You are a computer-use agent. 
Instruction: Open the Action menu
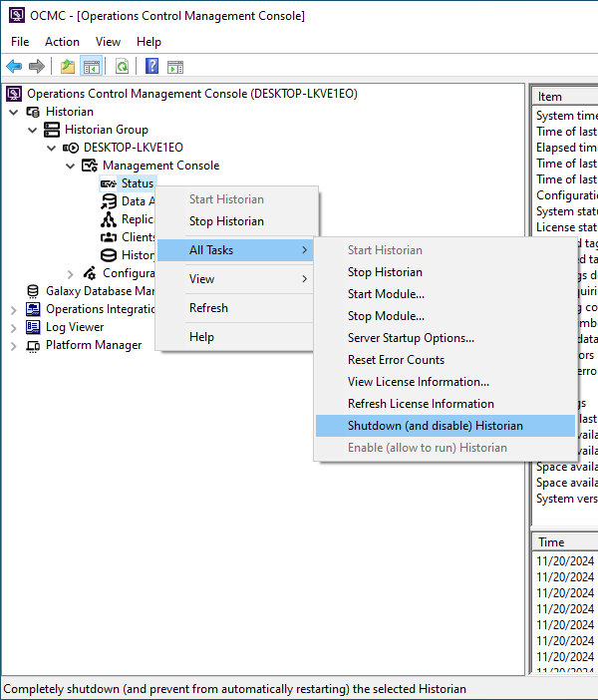(62, 42)
